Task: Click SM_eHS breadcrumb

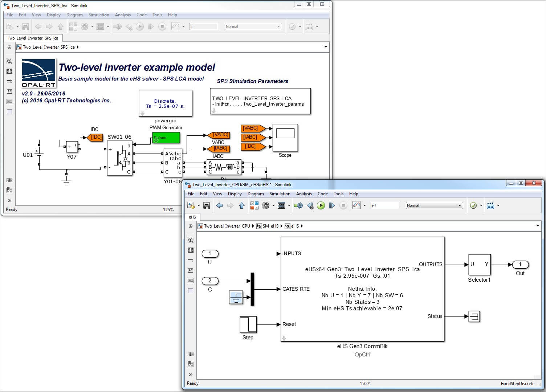Action: click(268, 226)
